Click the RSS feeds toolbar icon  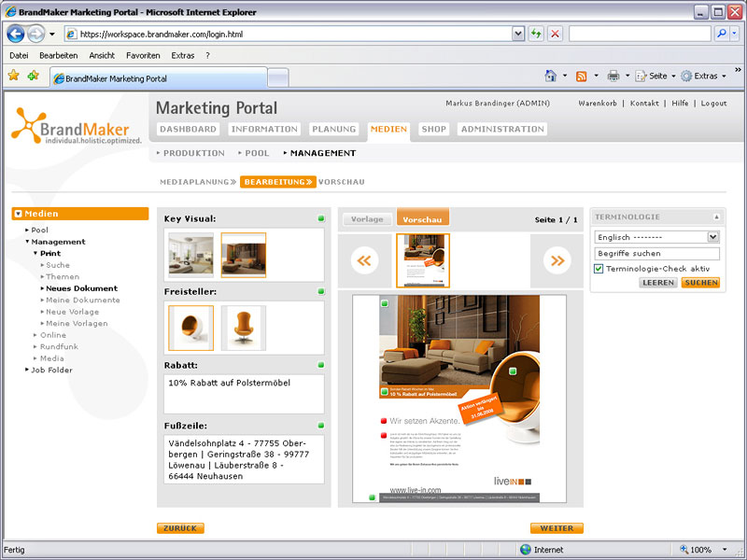(582, 77)
